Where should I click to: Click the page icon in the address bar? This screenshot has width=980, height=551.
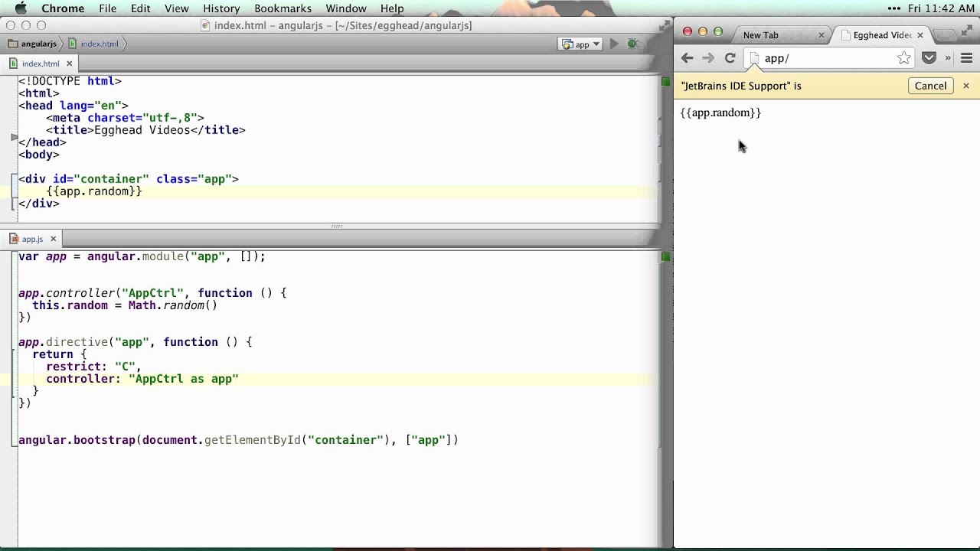[754, 58]
